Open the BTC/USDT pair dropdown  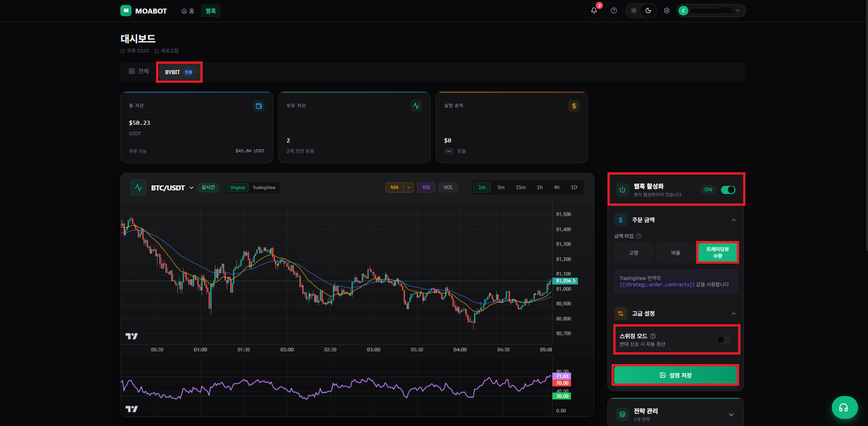click(172, 188)
